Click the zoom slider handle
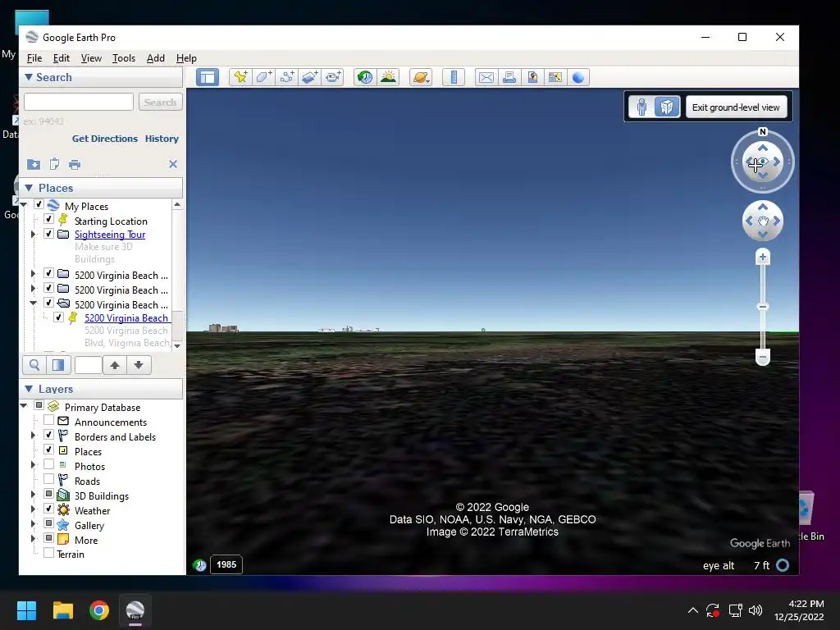This screenshot has height=630, width=840. tap(763, 307)
